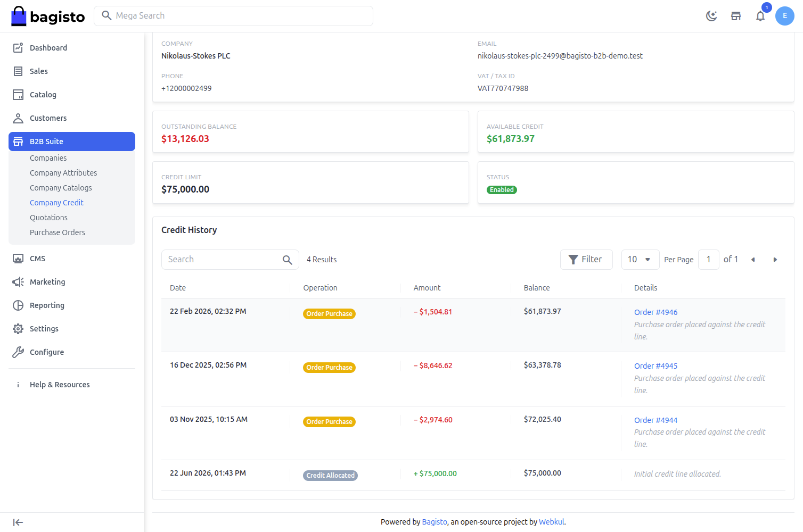803x532 pixels.
Task: Open the storefront shop icon
Action: [736, 16]
